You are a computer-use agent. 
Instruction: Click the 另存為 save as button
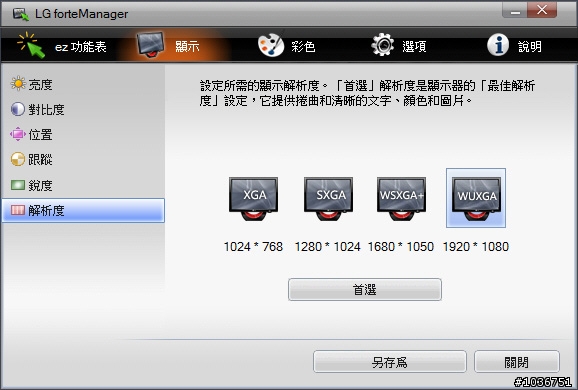pos(390,362)
